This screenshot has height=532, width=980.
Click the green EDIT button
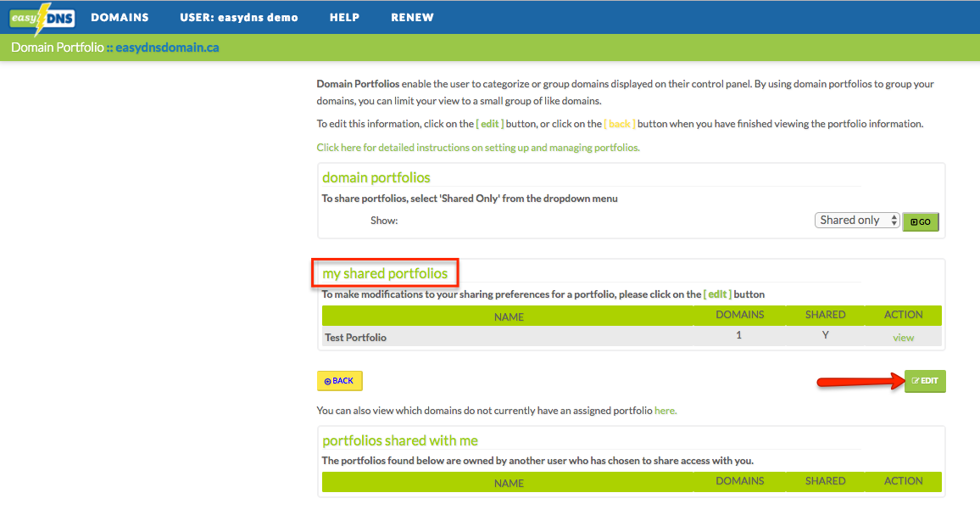(x=925, y=381)
